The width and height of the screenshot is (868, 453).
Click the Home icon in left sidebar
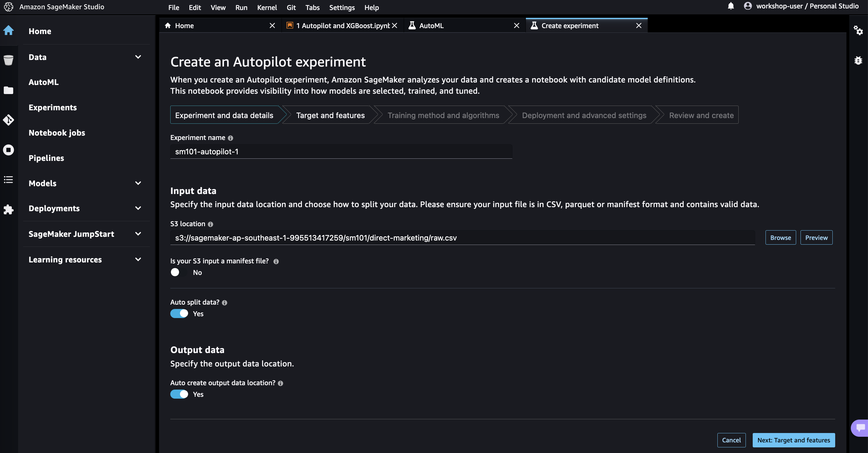pyautogui.click(x=8, y=30)
